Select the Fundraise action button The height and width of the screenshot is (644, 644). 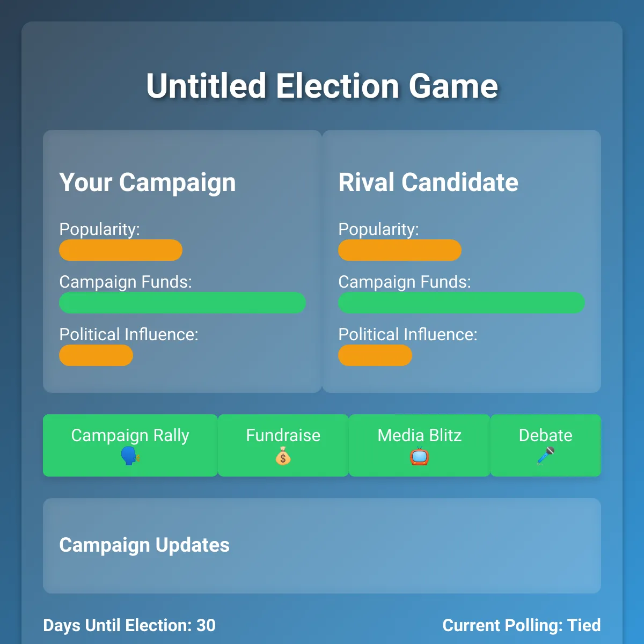pyautogui.click(x=283, y=445)
